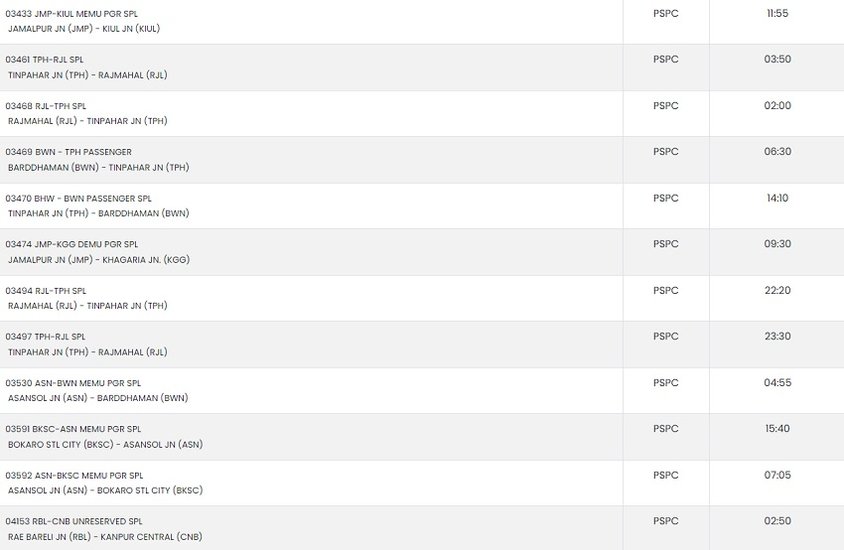The image size is (844, 550).
Task: Click train 03494 RJL-TPH SPL
Action: (46, 291)
